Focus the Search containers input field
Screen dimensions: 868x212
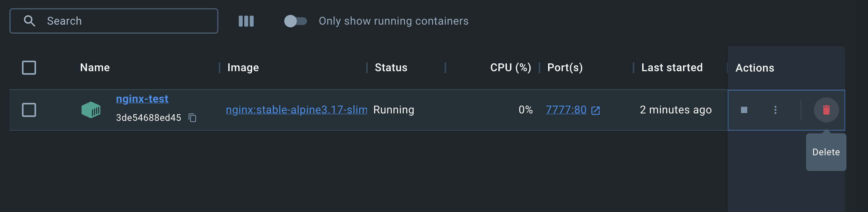pos(125,21)
